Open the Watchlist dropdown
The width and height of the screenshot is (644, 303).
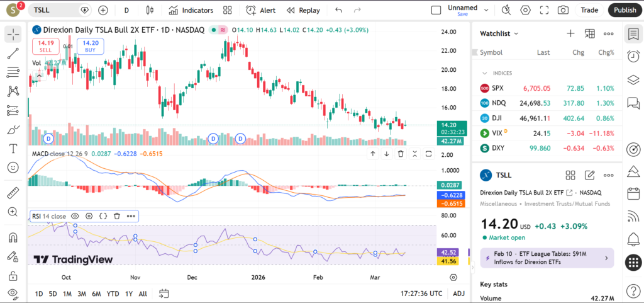click(499, 33)
